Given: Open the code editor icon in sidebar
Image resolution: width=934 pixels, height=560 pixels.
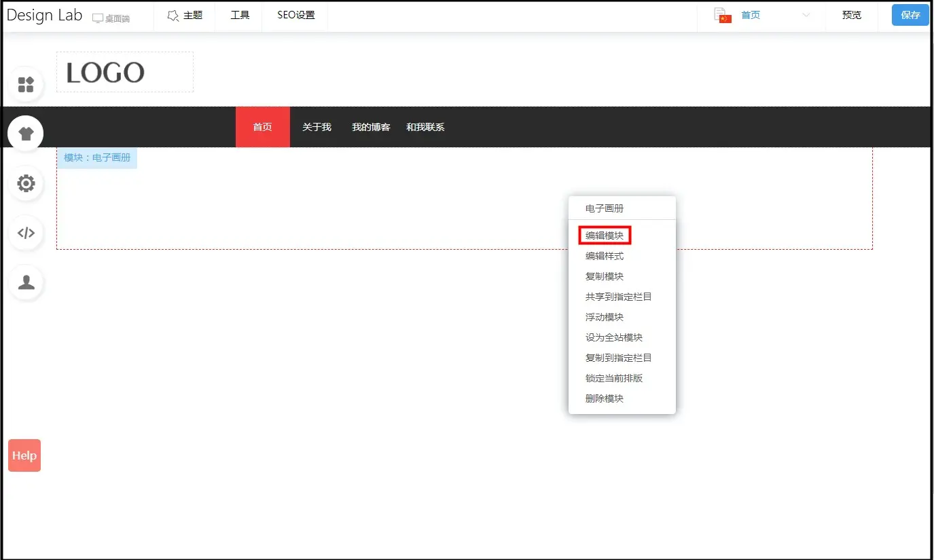Looking at the screenshot, I should coord(26,234).
